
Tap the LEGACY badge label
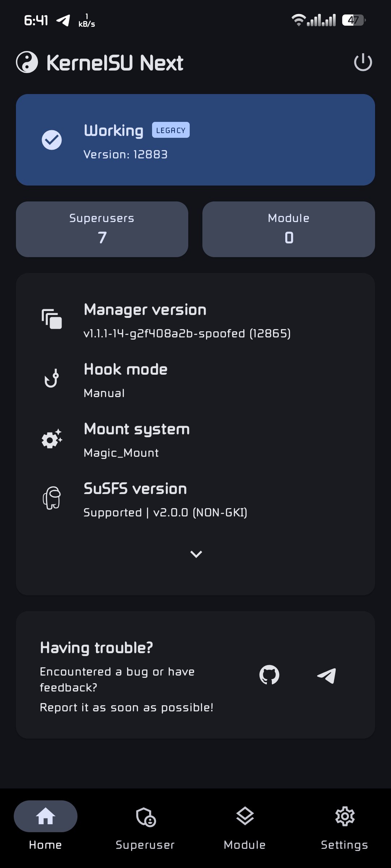pos(171,130)
